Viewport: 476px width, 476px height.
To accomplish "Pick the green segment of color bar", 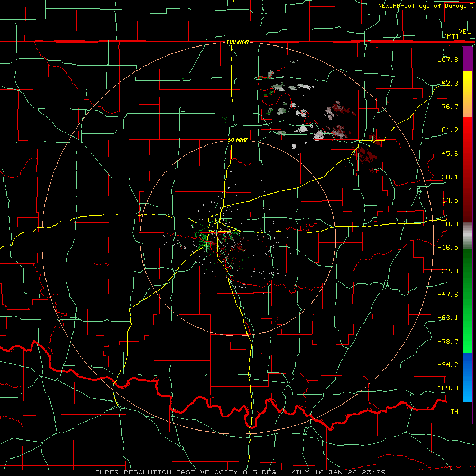I will 467,300.
